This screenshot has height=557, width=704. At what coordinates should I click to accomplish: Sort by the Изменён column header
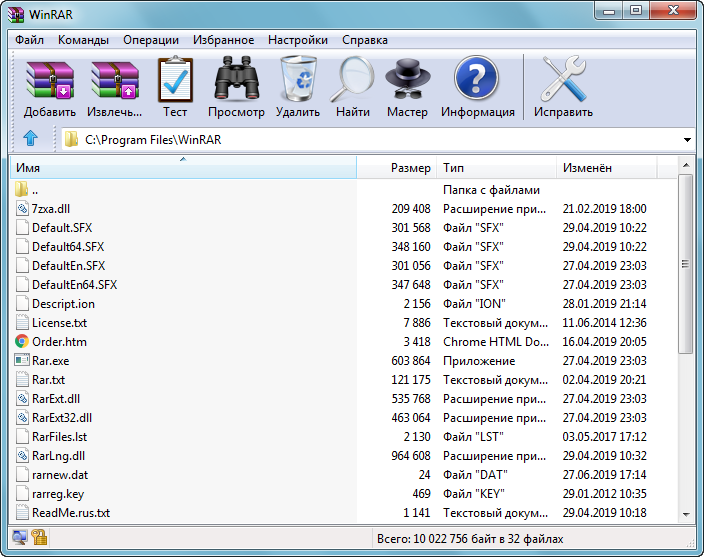[607, 167]
